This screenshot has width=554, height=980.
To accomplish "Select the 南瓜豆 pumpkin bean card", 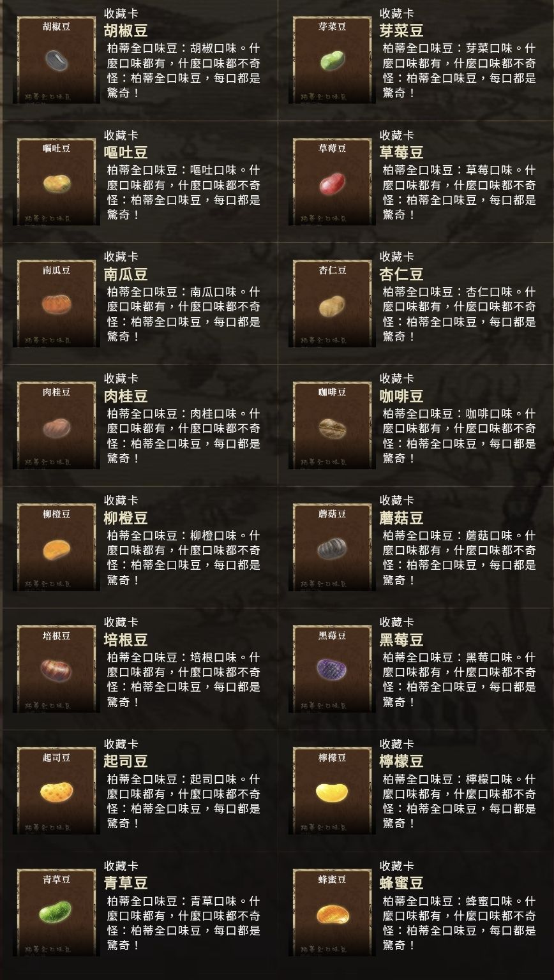I will (57, 303).
